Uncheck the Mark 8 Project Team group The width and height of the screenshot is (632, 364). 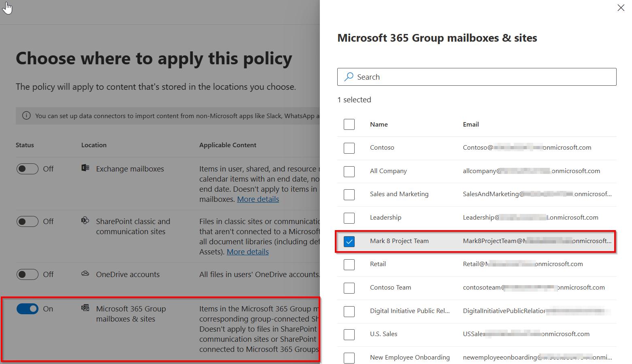349,241
